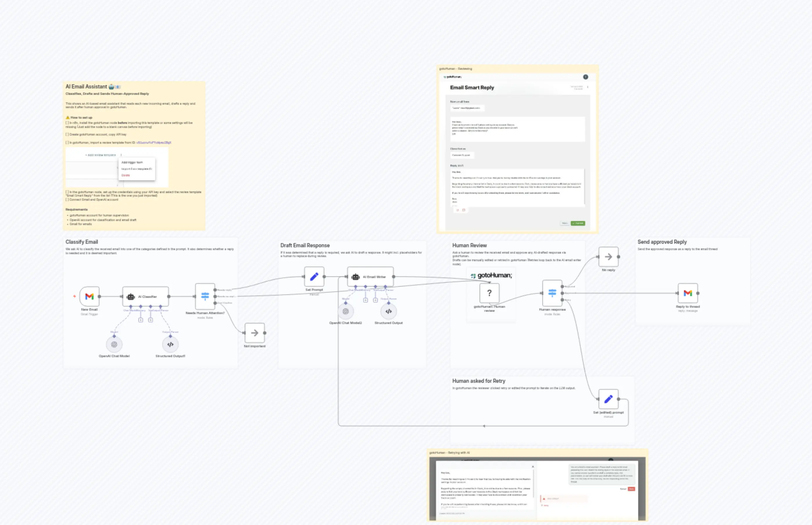The image size is (812, 525).
Task: Choose Import from template ID menu entry
Action: pos(137,168)
